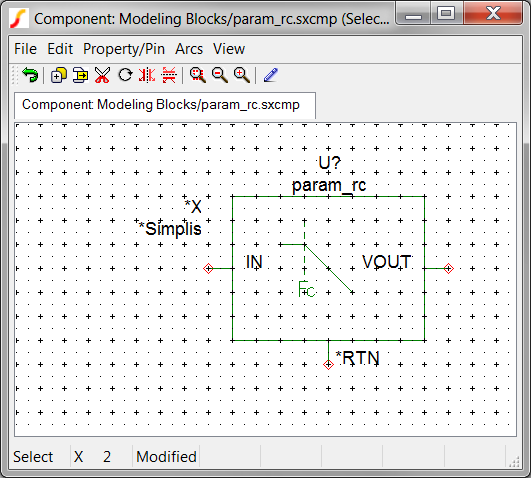Click the Flip vertically icon
The image size is (531, 478).
(169, 75)
